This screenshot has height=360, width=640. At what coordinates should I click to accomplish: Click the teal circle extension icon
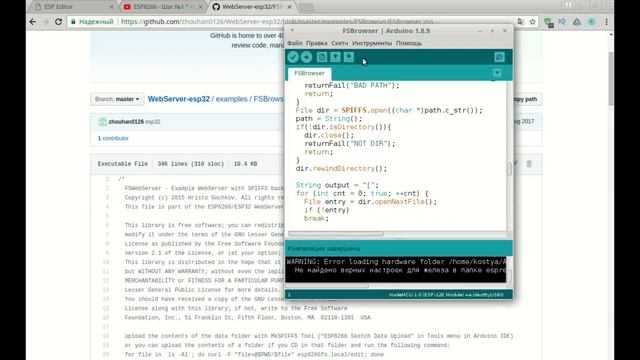[x=591, y=22]
